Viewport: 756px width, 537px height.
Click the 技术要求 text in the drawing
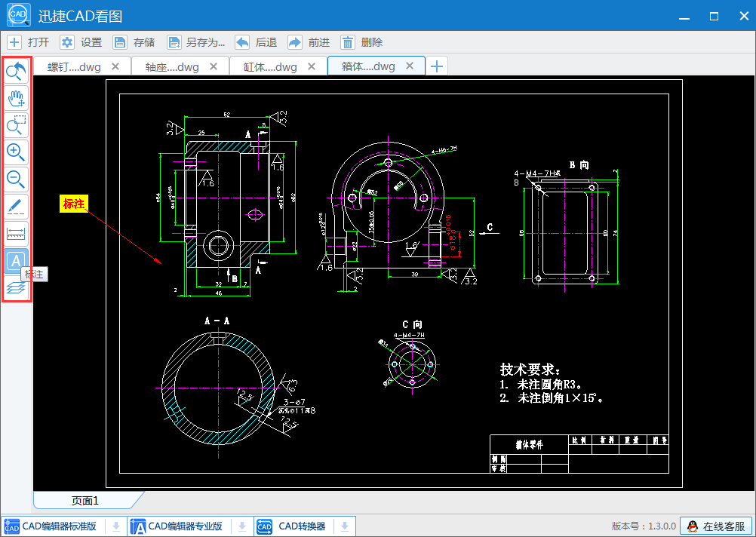pos(530,370)
